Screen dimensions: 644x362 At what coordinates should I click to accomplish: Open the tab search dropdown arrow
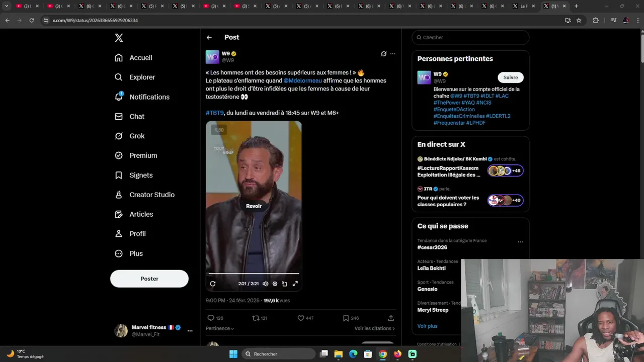7,6
